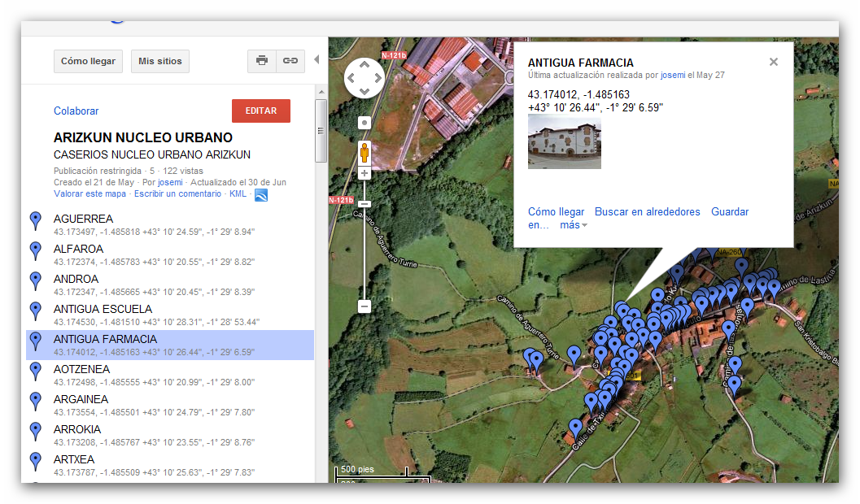Click the Cómo llegar button
Image resolution: width=860 pixels, height=504 pixels.
[x=88, y=61]
